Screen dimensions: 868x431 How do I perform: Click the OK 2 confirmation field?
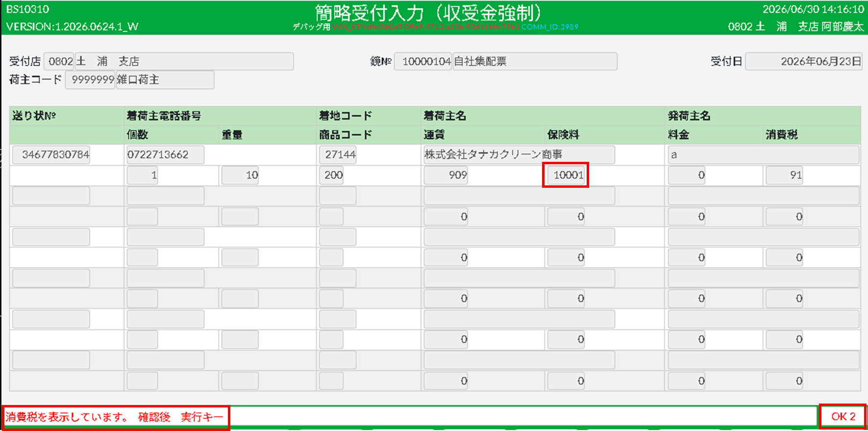843,417
